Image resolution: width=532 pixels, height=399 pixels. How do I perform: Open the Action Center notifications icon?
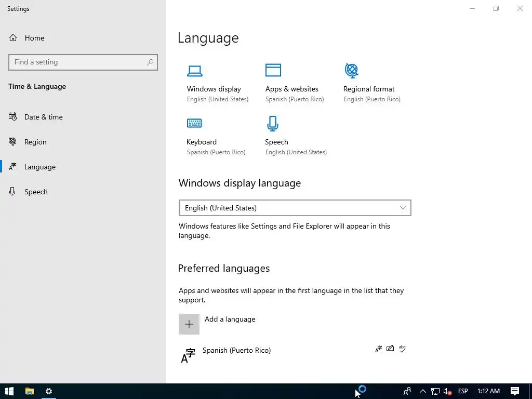(x=515, y=391)
